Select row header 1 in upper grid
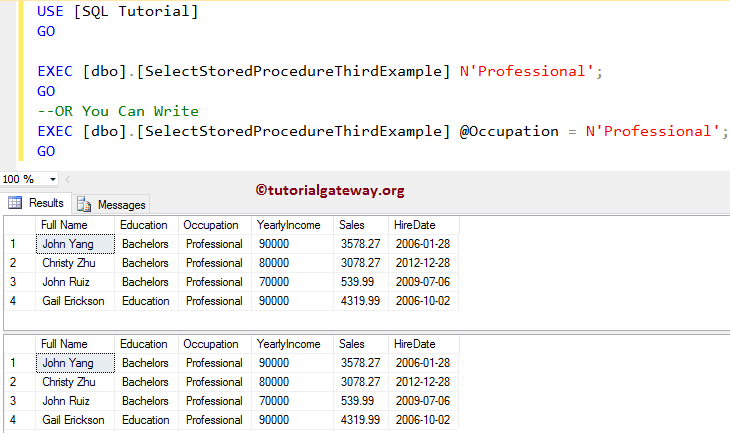This screenshot has height=433, width=730. pos(20,244)
